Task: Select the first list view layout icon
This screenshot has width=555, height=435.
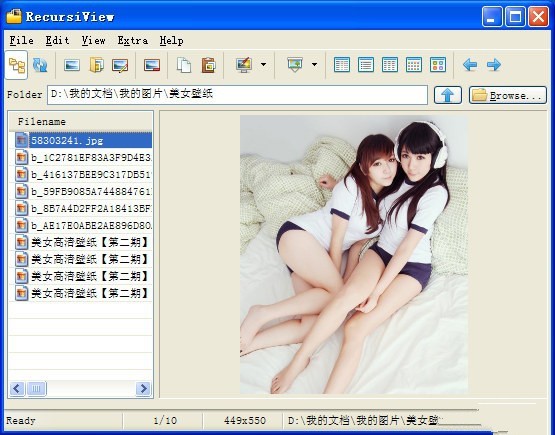Action: click(342, 65)
